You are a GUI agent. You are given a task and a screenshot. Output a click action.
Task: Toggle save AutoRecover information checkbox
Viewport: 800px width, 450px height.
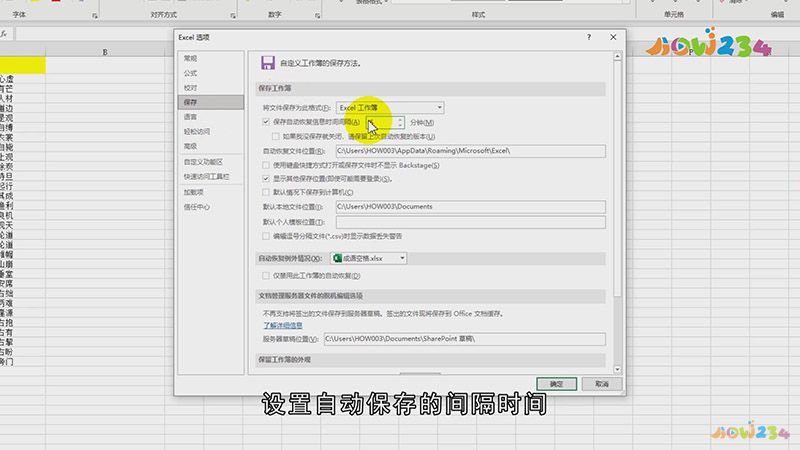pyautogui.click(x=266, y=122)
